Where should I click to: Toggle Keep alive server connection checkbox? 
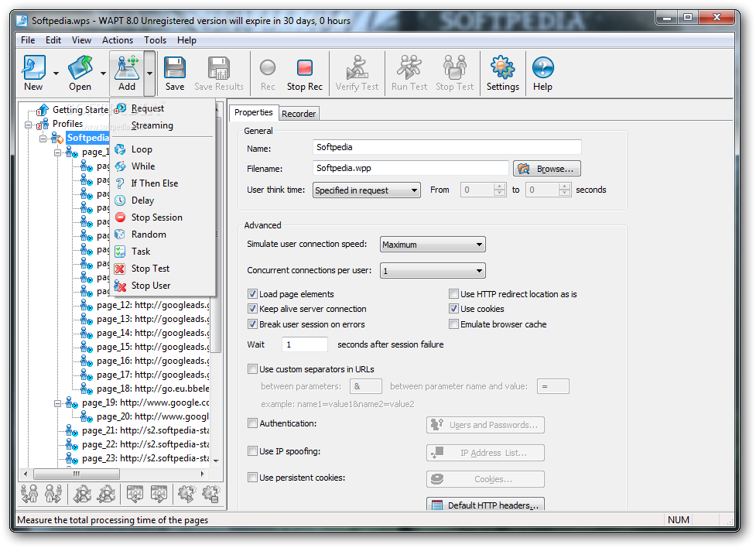coord(252,309)
